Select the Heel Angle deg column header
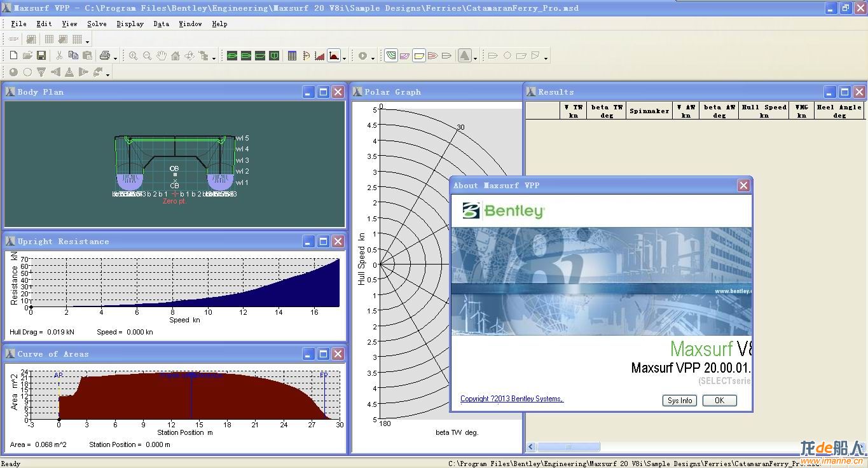Viewport: 868px width, 468px height. (x=839, y=111)
